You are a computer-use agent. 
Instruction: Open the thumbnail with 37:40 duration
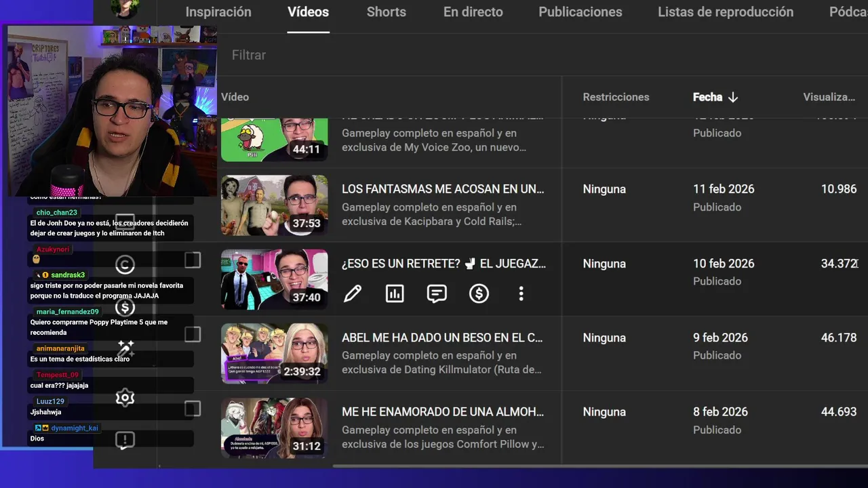click(x=274, y=279)
